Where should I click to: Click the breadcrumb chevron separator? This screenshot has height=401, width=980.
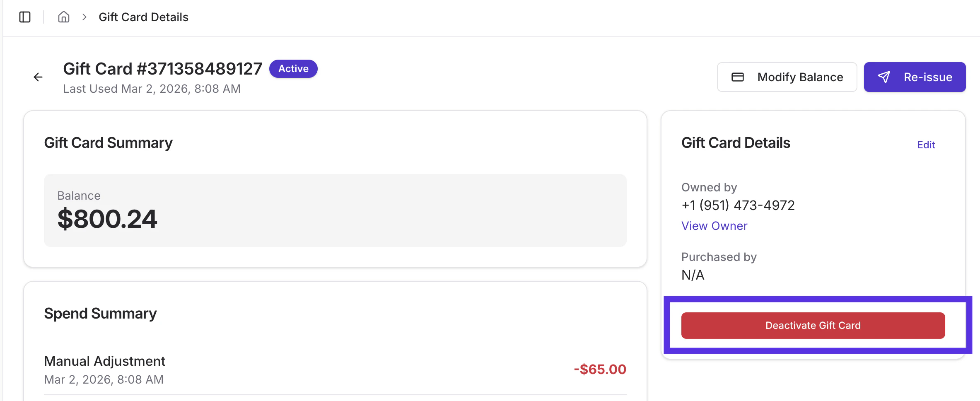click(84, 17)
